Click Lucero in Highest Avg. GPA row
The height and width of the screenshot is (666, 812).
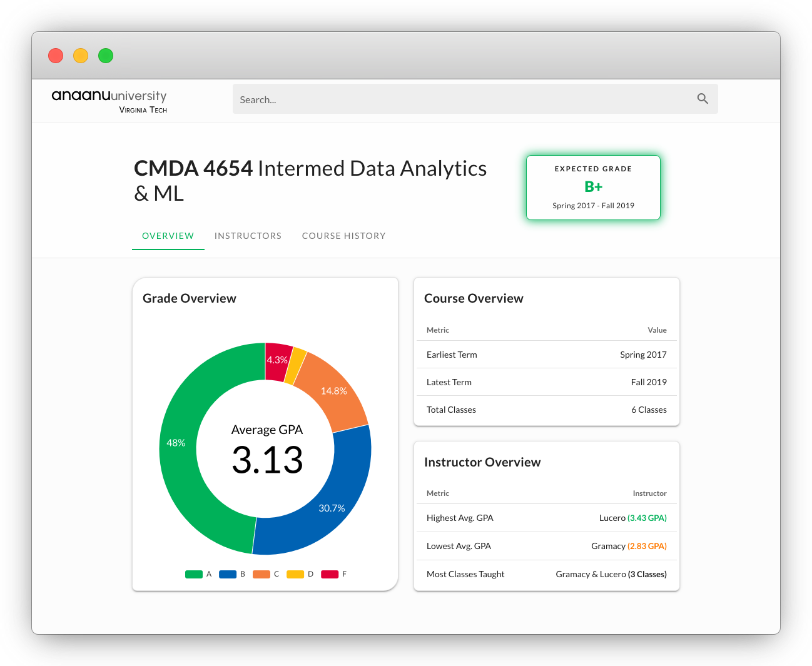(x=612, y=518)
